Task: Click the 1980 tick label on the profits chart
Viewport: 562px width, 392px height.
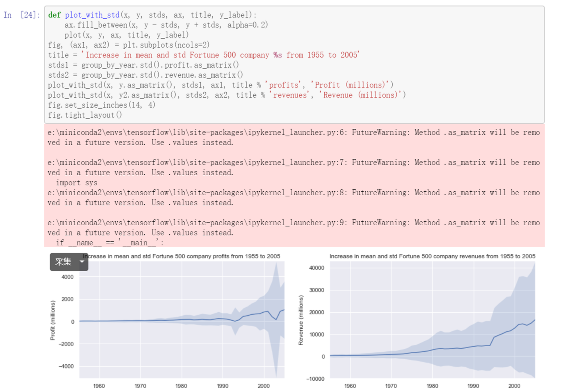Action: coord(181,386)
